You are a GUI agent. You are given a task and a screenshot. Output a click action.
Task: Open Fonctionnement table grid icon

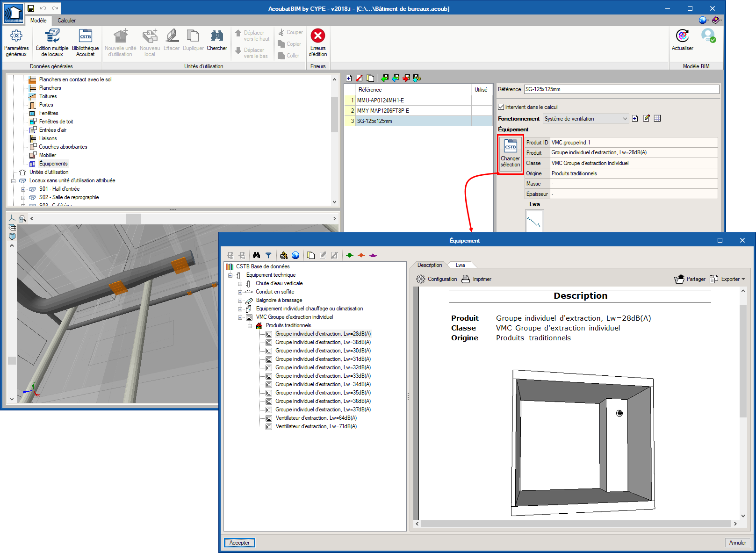[x=657, y=119]
